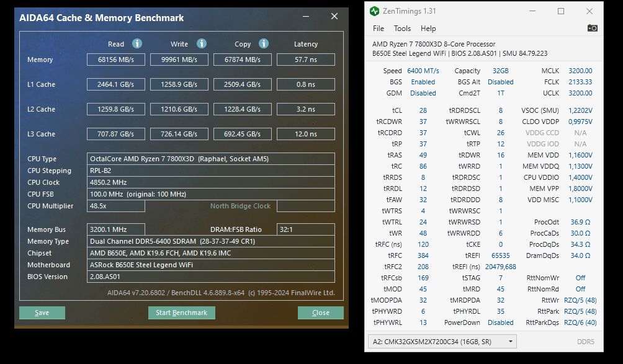Click the CPU Stepping value RPL-B2

pos(211,171)
